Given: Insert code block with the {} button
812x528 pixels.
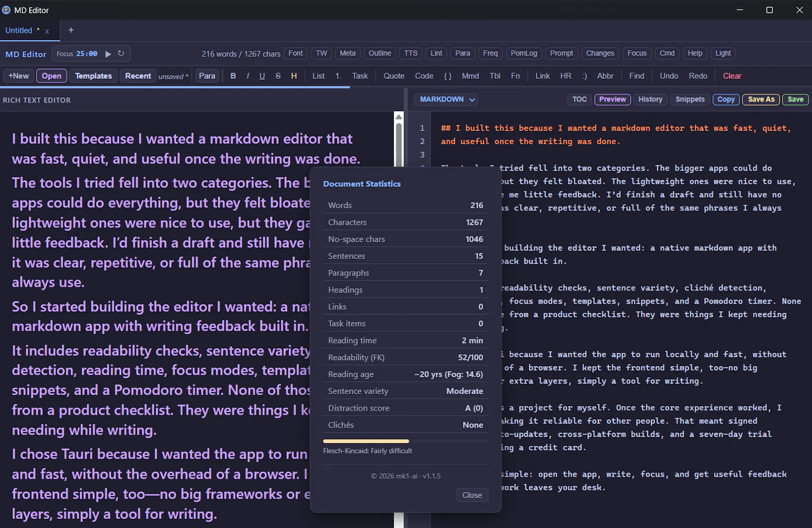Looking at the screenshot, I should point(448,76).
